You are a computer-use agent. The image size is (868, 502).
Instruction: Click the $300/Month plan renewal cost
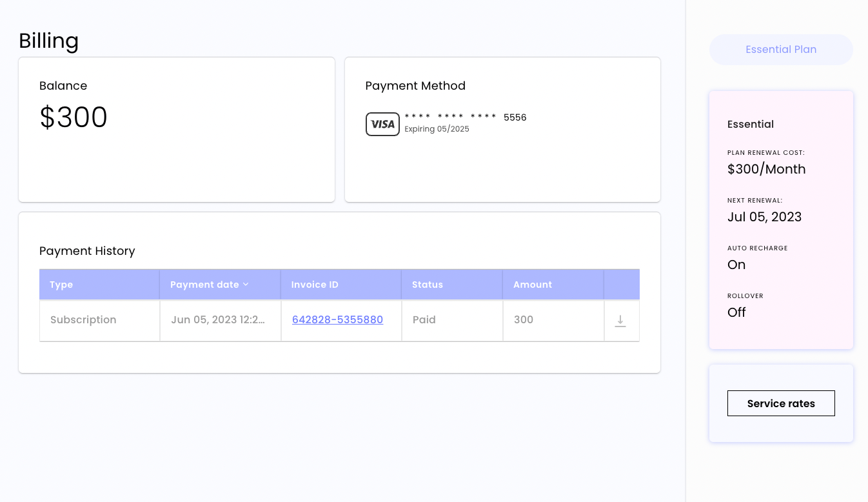tap(766, 169)
